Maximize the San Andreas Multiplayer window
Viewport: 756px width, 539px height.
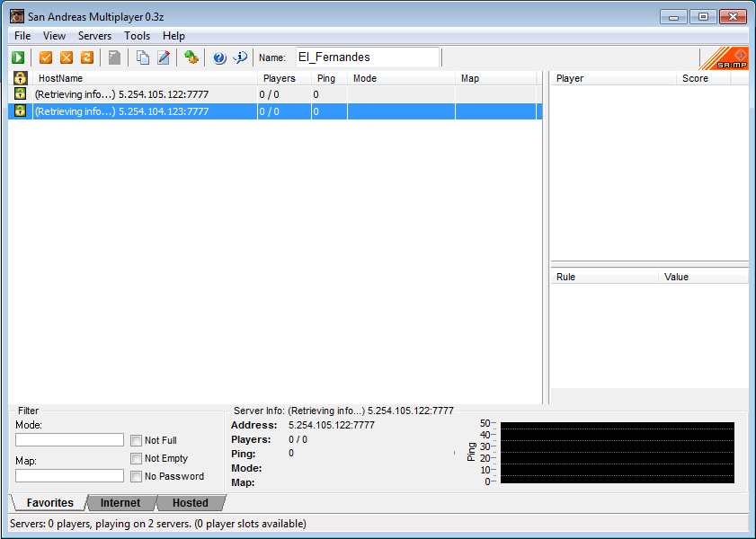703,17
